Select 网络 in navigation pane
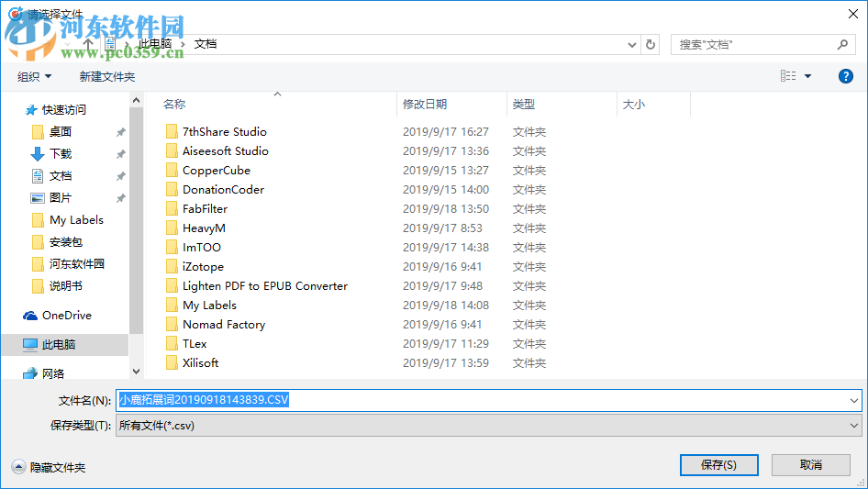Viewport: 868px width, 489px height. pyautogui.click(x=53, y=373)
